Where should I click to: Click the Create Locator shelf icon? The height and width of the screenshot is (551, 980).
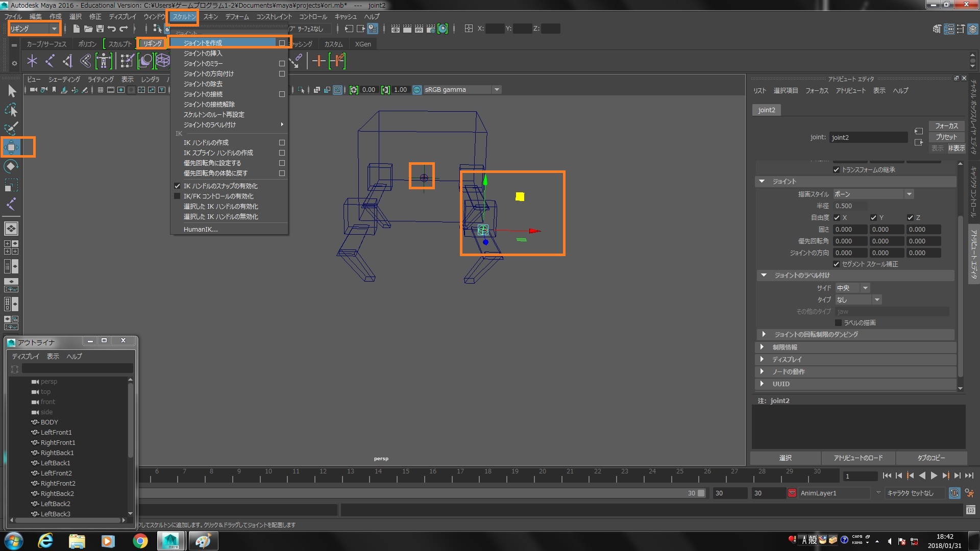[x=32, y=61]
